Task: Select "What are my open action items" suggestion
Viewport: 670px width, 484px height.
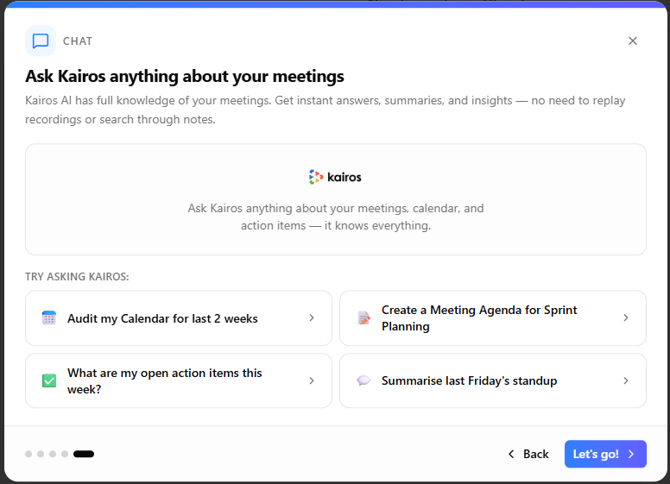Action: tap(164, 381)
